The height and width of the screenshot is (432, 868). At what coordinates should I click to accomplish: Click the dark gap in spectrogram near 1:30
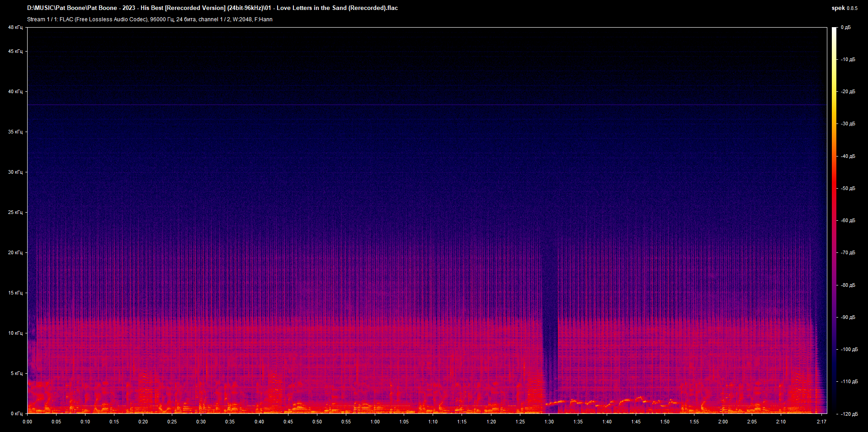(550, 353)
